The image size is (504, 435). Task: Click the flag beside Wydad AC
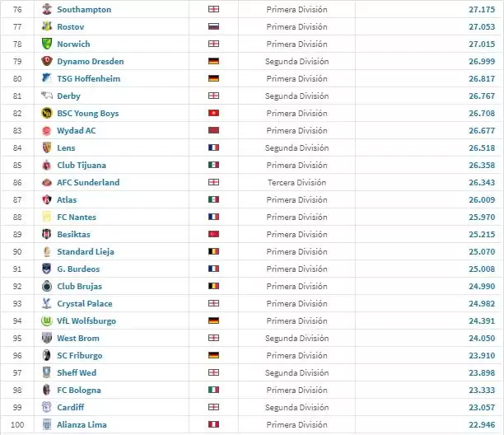[214, 130]
